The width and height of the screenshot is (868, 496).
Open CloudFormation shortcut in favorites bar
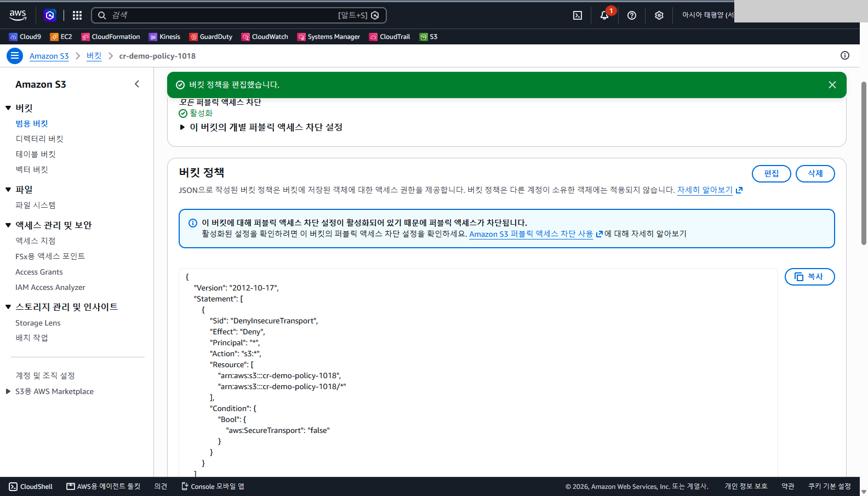[111, 37]
